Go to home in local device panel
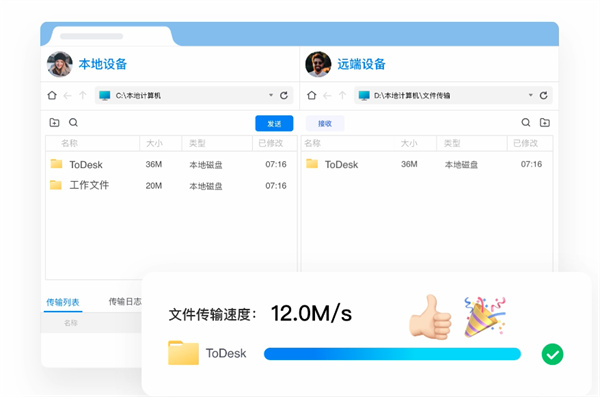Screen dimensions: 600x397 (x=52, y=95)
